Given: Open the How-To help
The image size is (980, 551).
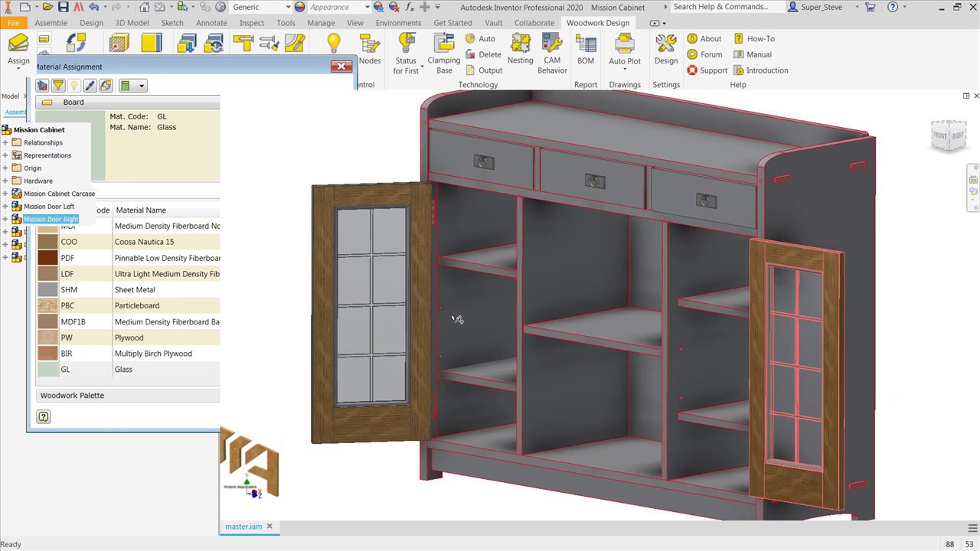Looking at the screenshot, I should point(754,38).
